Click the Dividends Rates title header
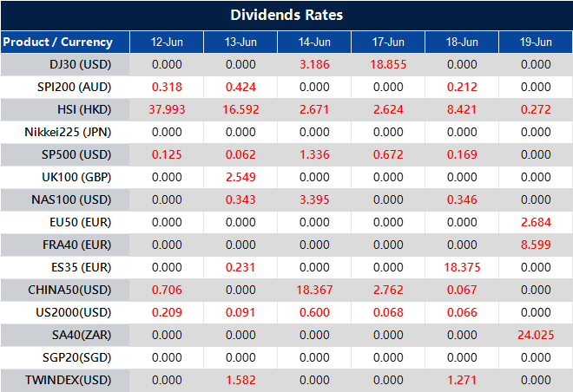The image size is (573, 392). pos(286,15)
